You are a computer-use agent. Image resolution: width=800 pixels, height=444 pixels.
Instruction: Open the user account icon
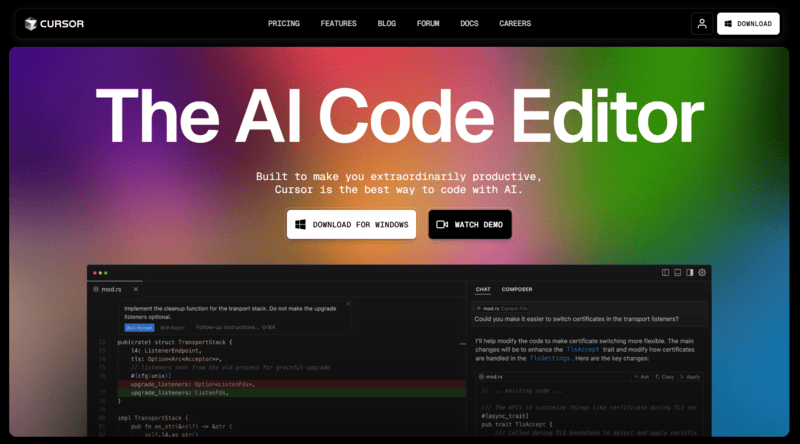pos(703,23)
